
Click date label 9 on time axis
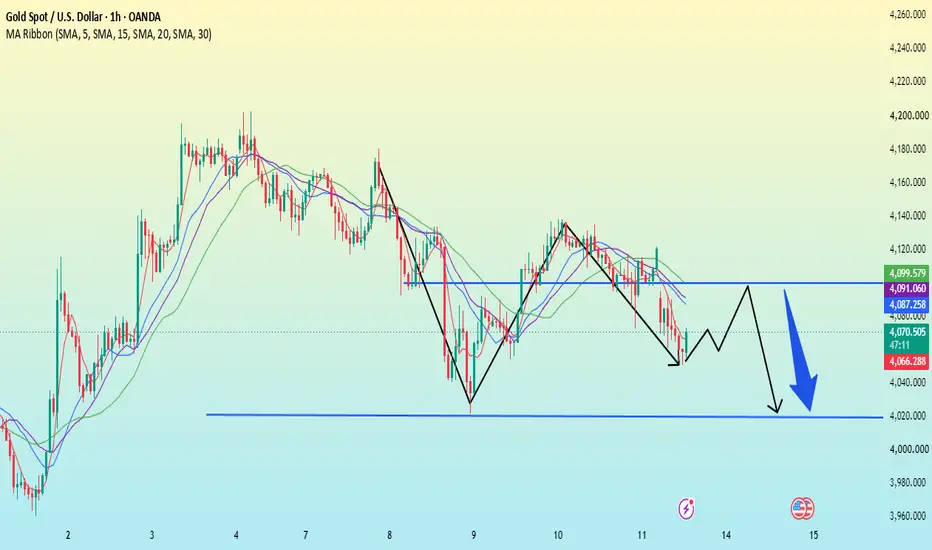(474, 535)
